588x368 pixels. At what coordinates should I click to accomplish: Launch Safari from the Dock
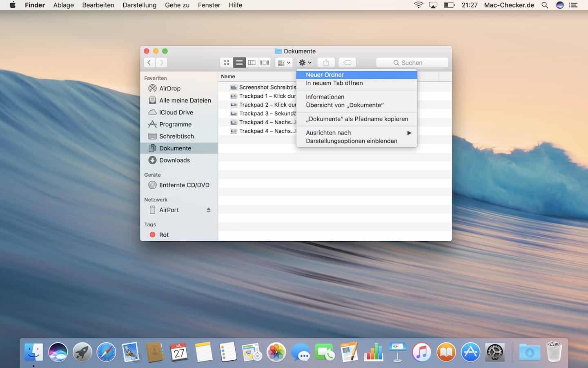click(106, 352)
